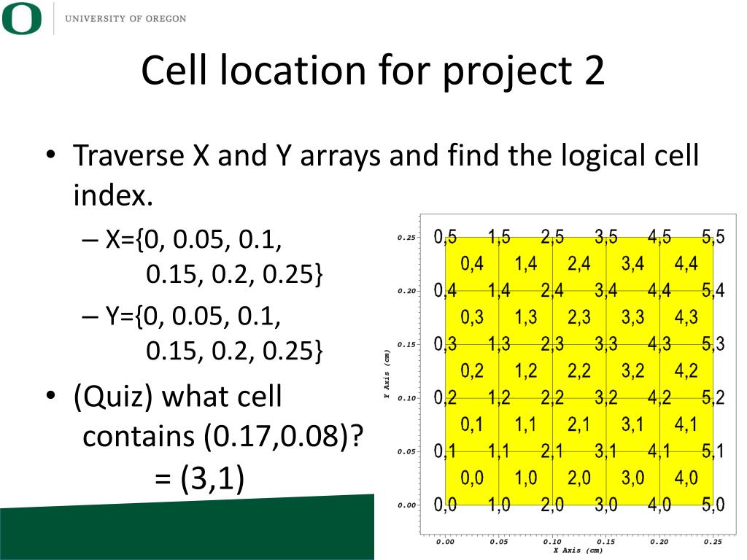Click the "0.15" tick on the Y axis
Viewport: 747px width, 560px height.
[x=406, y=344]
